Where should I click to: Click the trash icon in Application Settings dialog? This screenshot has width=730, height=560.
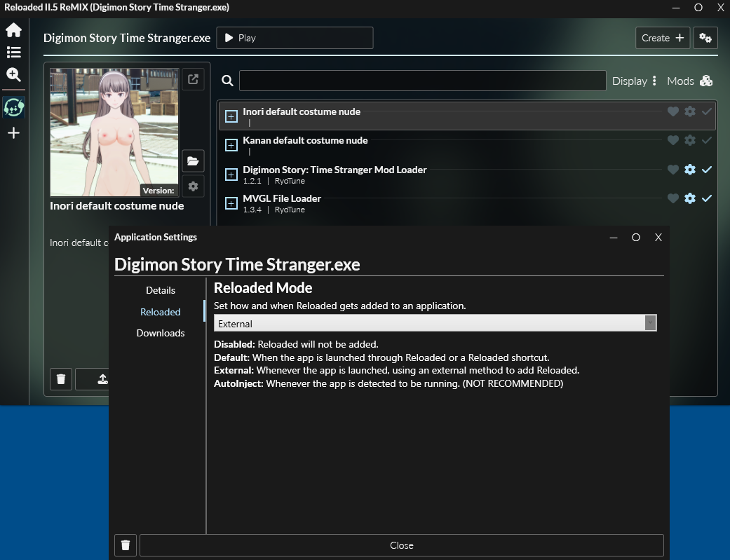coord(126,545)
